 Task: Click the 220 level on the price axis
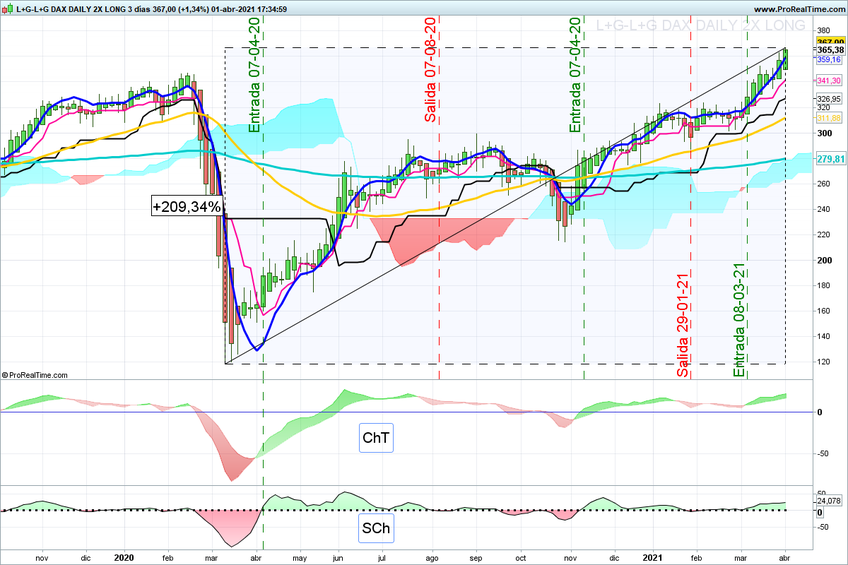coord(824,235)
